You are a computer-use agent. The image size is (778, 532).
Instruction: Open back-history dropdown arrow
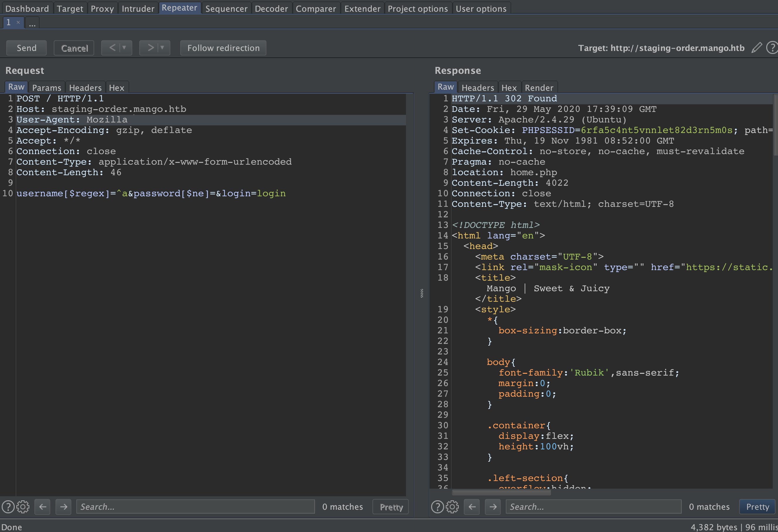click(x=124, y=48)
